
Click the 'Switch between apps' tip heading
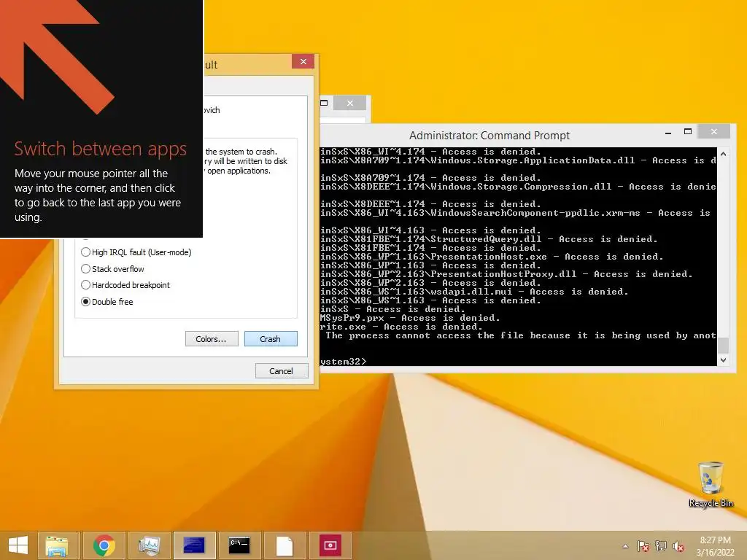click(x=101, y=149)
